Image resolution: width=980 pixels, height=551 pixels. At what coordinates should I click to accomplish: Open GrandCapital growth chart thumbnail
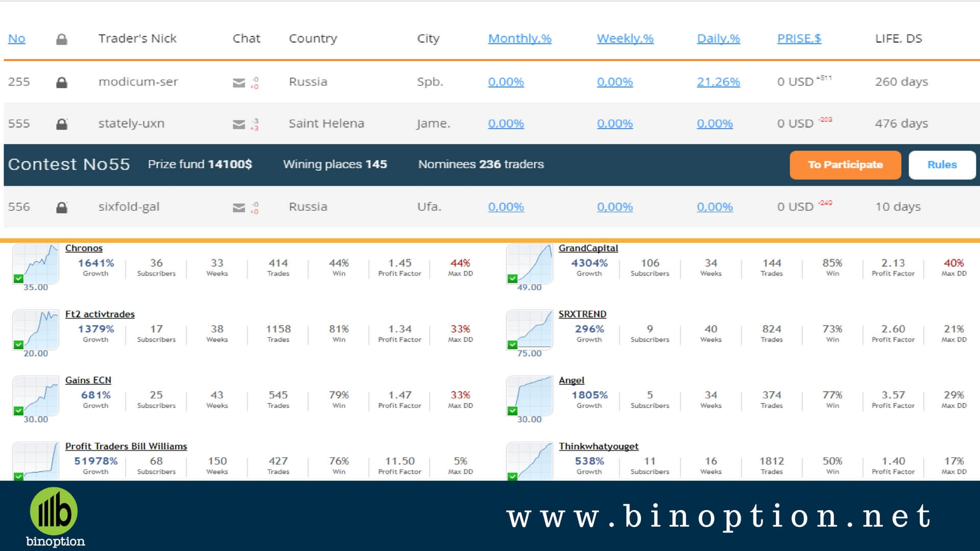coord(529,263)
